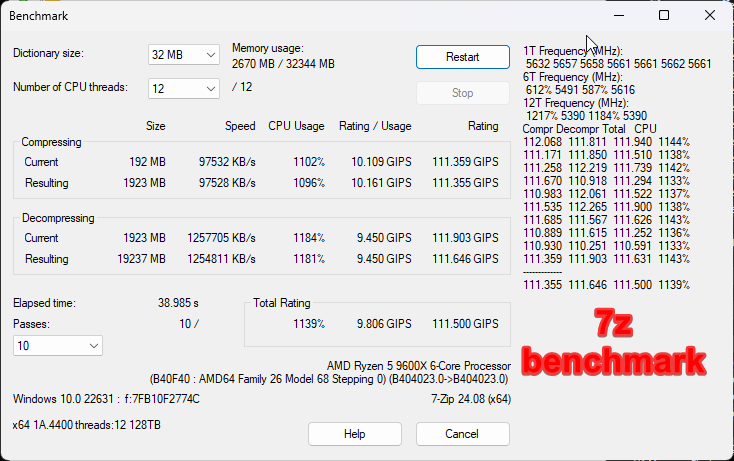Click the Elapsed time value '38.985 s'
The height and width of the screenshot is (461, 734).
pos(178,303)
